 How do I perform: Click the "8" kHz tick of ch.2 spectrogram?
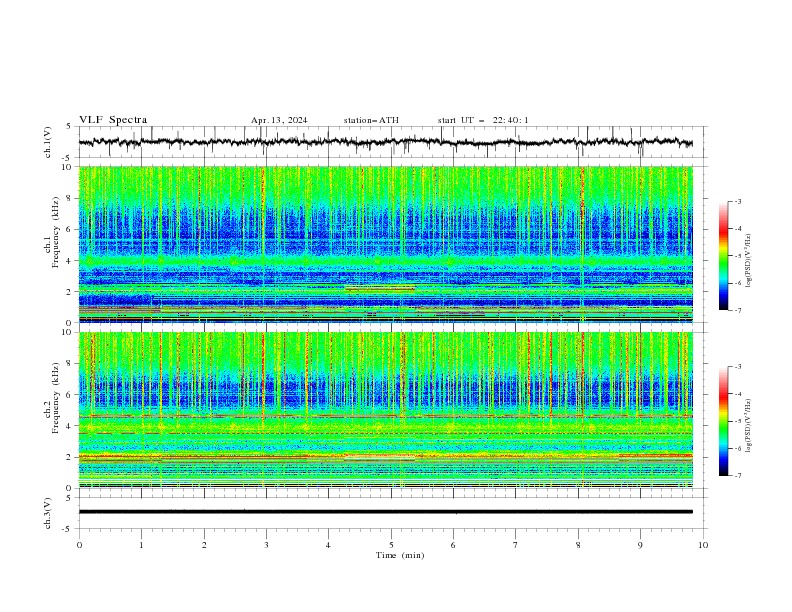click(69, 364)
